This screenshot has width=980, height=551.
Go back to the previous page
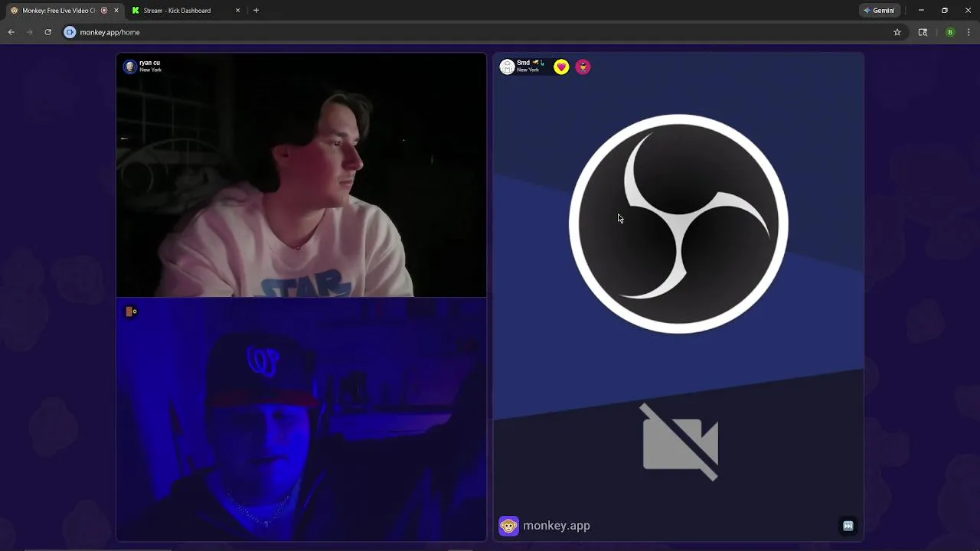(11, 32)
